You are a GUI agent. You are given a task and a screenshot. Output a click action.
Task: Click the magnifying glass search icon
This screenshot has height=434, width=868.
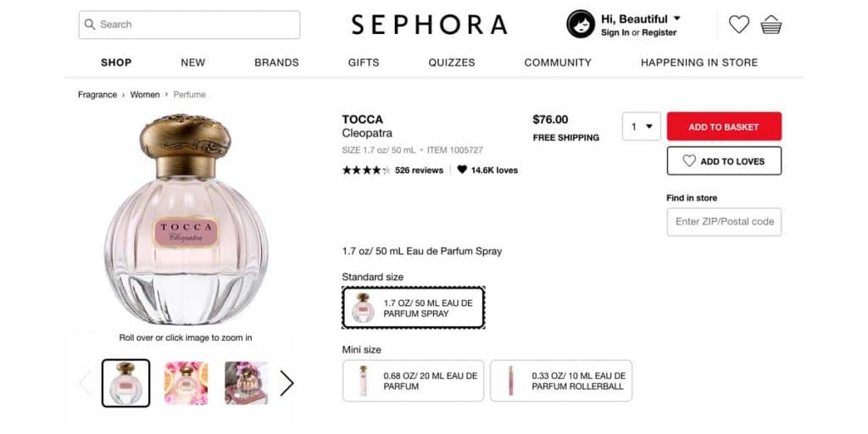89,25
